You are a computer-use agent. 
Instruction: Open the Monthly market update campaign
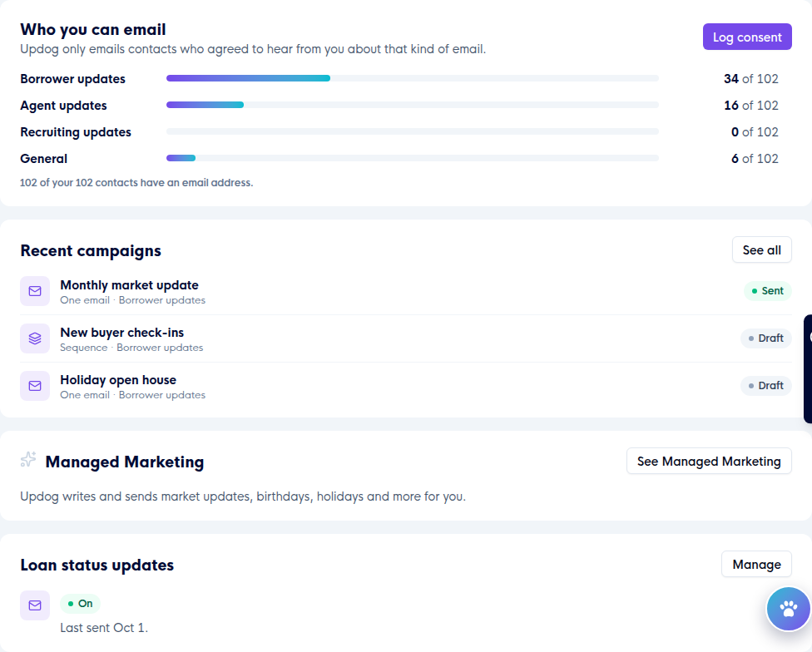click(x=405, y=291)
